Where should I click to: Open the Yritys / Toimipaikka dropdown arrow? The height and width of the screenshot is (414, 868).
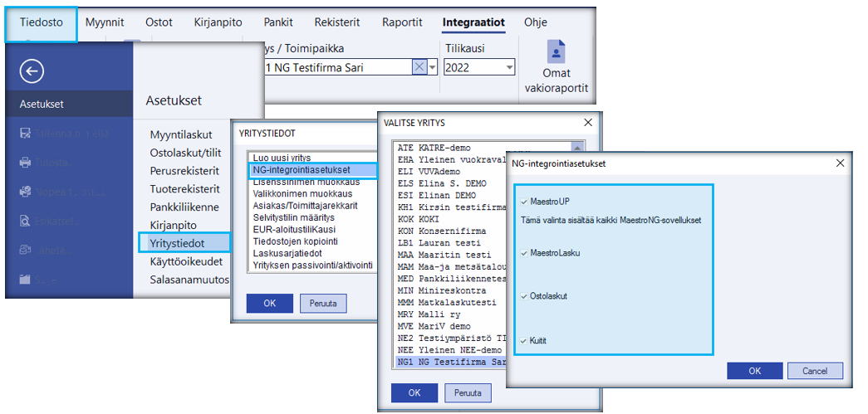(433, 67)
